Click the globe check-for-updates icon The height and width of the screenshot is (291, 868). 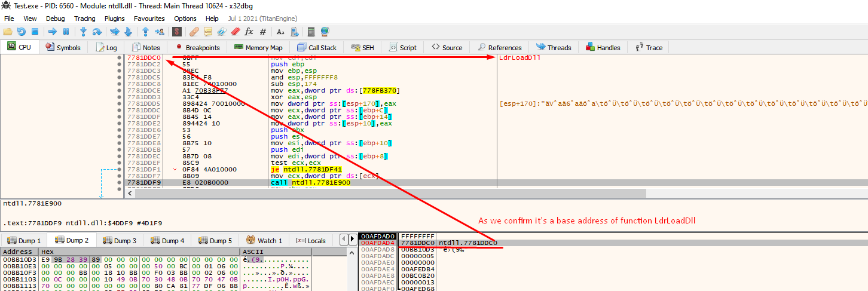point(325,31)
